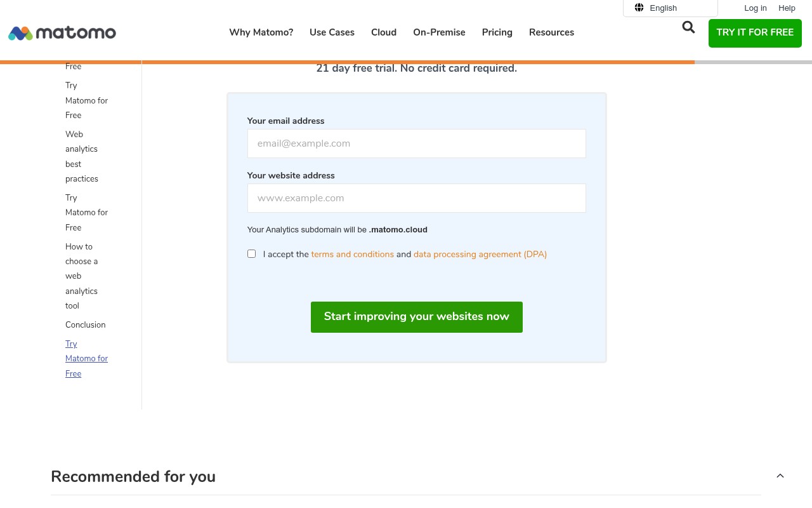Image resolution: width=812 pixels, height=508 pixels.
Task: Open the Web analytics best practices section
Action: pyautogui.click(x=81, y=156)
